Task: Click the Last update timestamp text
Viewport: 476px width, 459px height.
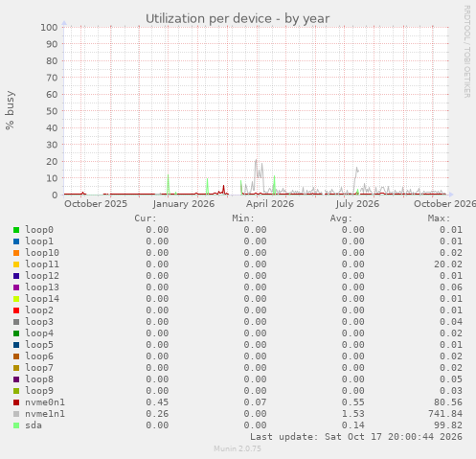Action: coord(356,437)
